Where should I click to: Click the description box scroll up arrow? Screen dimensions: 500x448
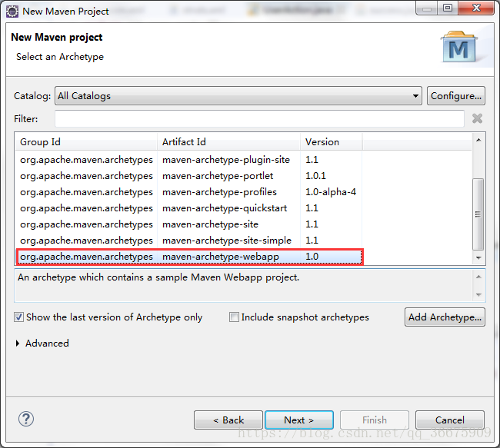[x=478, y=277]
